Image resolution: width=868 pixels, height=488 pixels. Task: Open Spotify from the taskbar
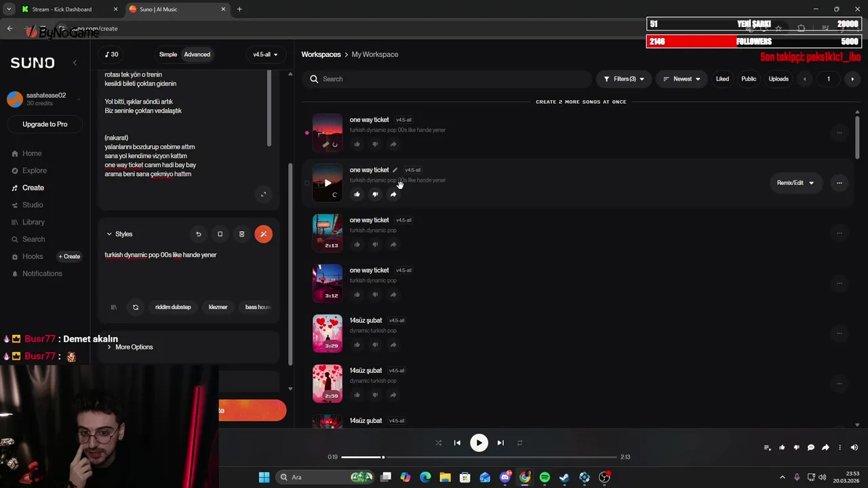(x=545, y=477)
